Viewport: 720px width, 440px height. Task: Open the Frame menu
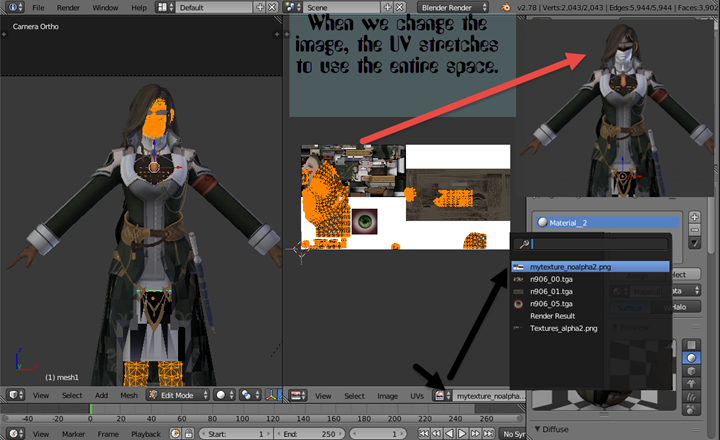pos(108,434)
